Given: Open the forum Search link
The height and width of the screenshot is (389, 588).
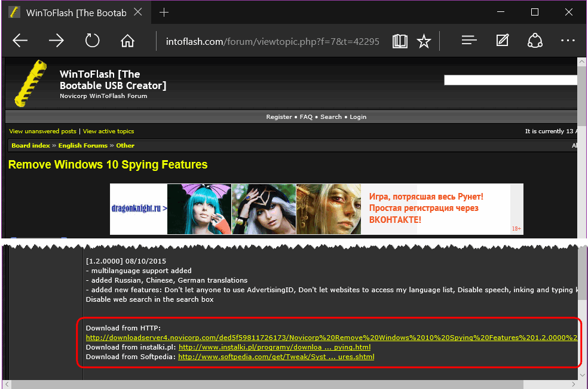Looking at the screenshot, I should 331,117.
